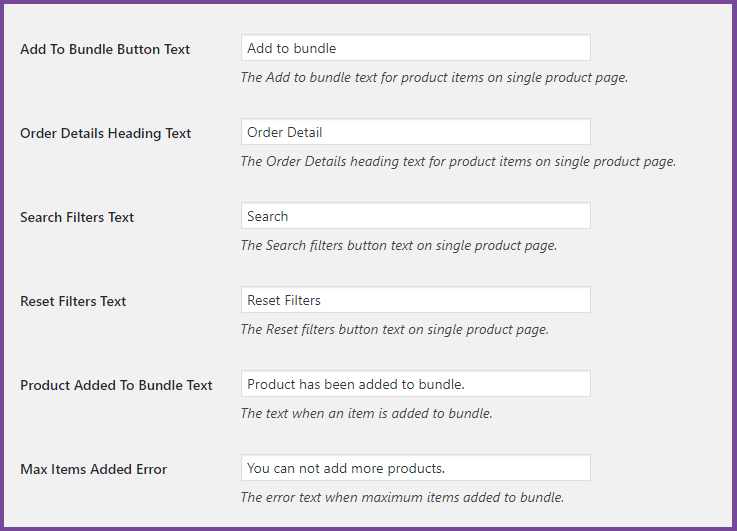Viewport: 737px width, 531px height.
Task: Click the Search filters button description text
Action: [398, 245]
